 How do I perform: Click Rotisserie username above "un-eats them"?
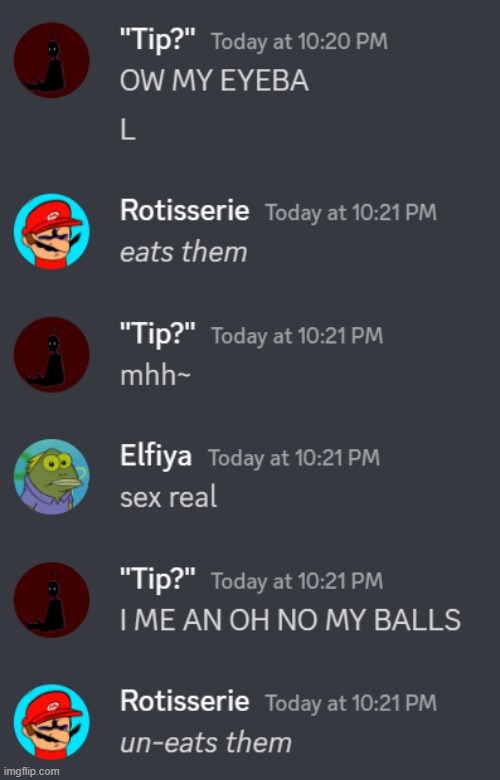(185, 701)
